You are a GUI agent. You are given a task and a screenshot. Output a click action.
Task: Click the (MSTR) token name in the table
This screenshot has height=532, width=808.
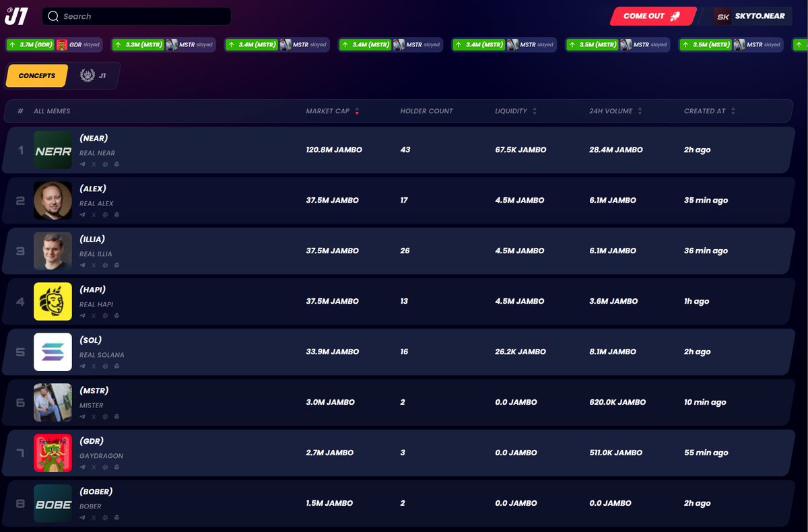(94, 391)
